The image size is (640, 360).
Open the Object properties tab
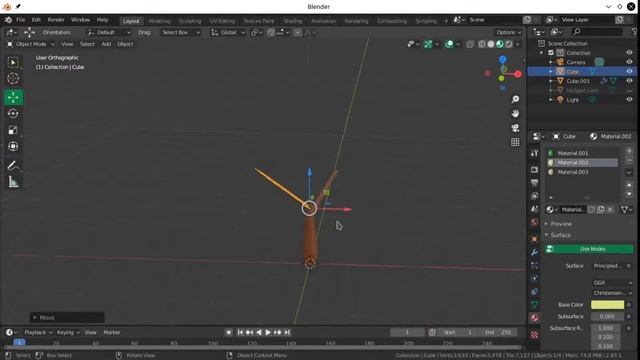click(534, 239)
